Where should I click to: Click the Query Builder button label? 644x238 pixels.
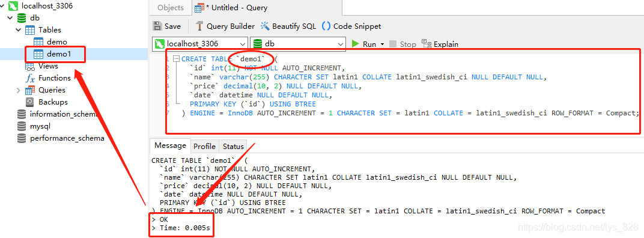[231, 26]
